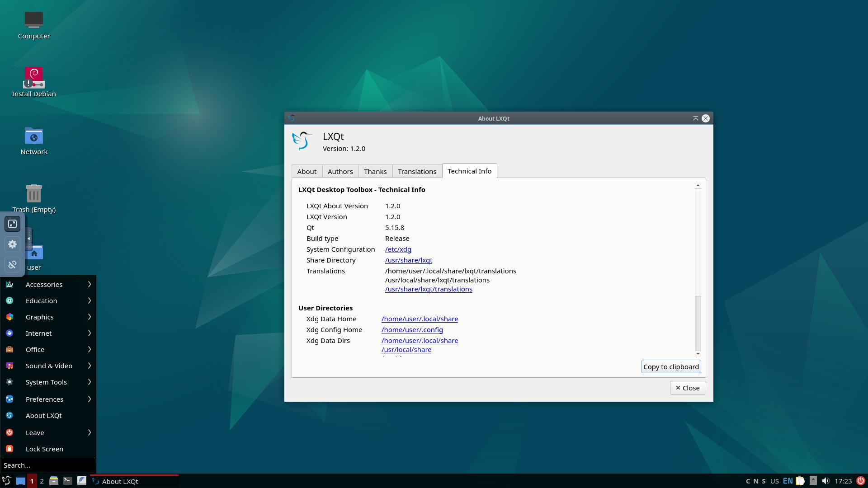Launch the Install Debian desktop icon

[x=34, y=82]
